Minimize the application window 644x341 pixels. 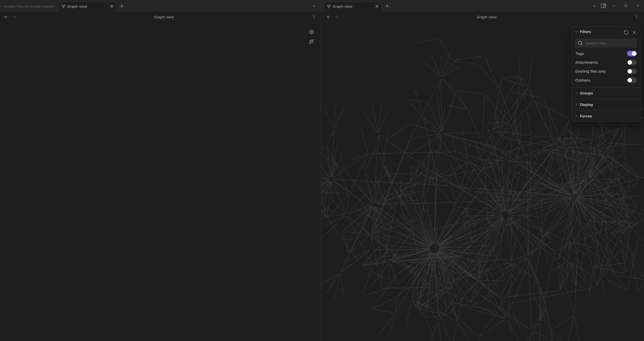[614, 6]
